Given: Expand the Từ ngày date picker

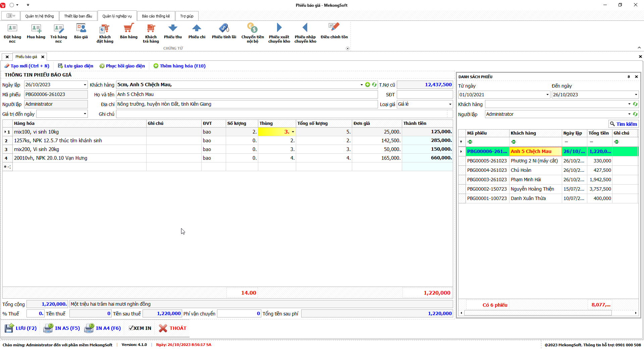Looking at the screenshot, I should 547,95.
